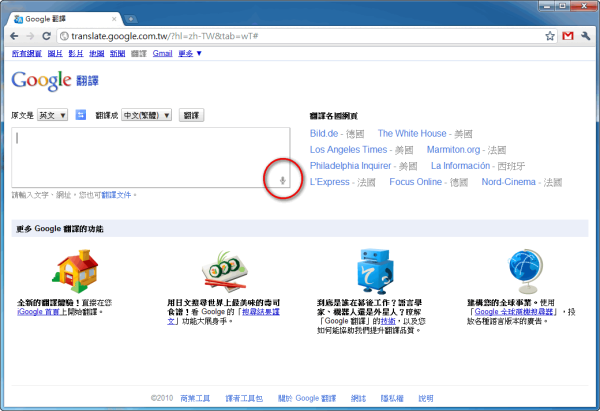Open Gmail link in the top navigation
Screen dimensions: 600x411
pos(162,54)
